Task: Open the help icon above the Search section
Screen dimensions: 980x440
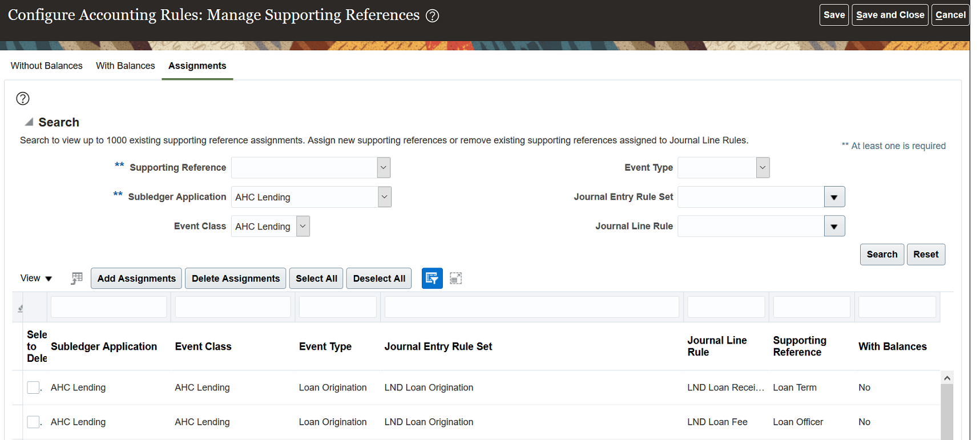Action: pos(23,99)
